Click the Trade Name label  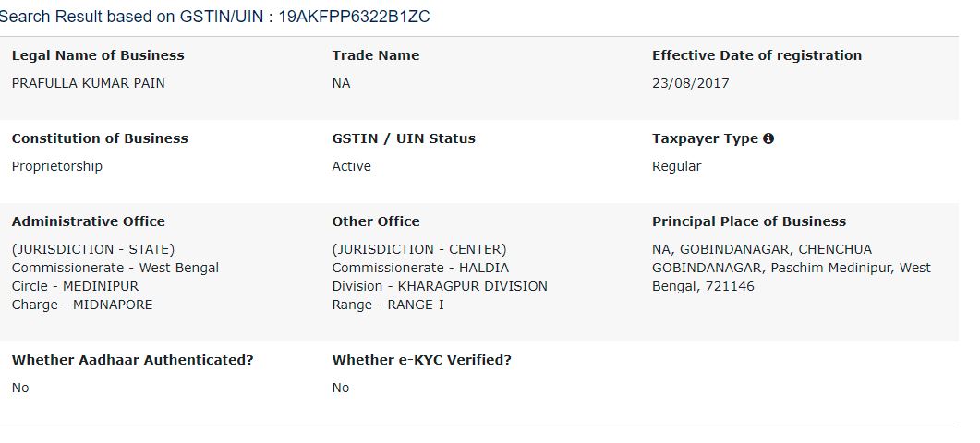click(375, 55)
